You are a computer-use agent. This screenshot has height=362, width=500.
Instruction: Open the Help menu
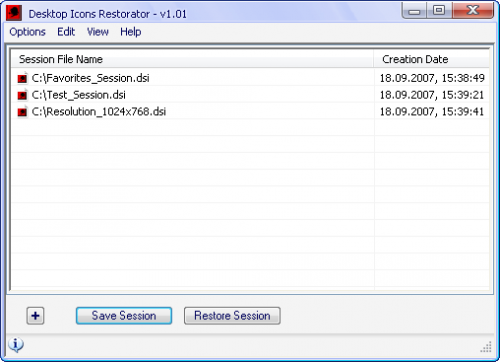click(131, 32)
